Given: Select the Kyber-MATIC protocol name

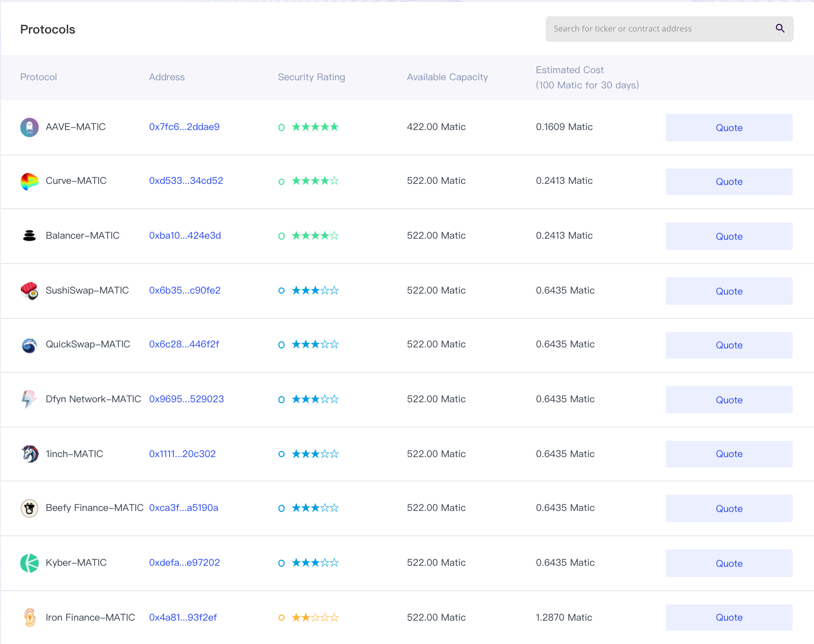Looking at the screenshot, I should coord(76,563).
